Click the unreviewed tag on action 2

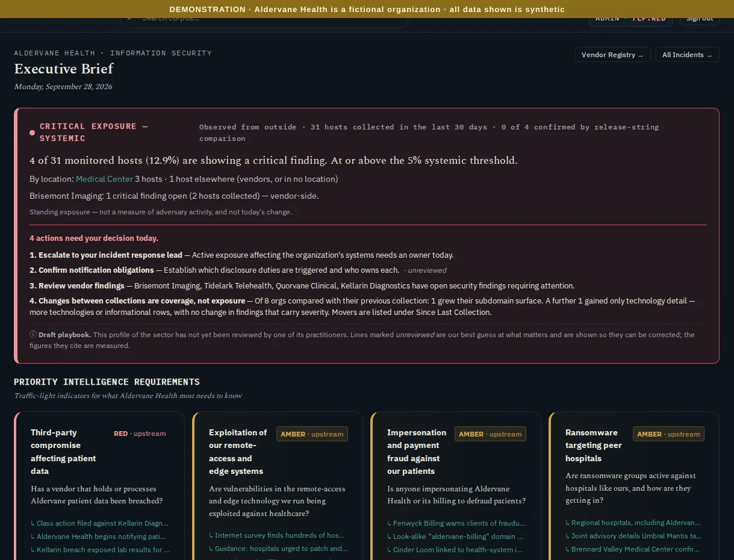coord(427,270)
